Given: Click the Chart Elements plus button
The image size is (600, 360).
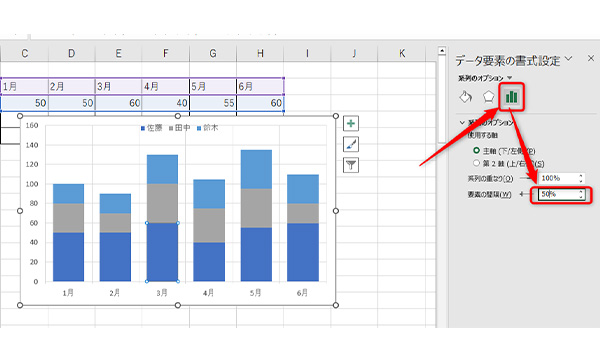Looking at the screenshot, I should pyautogui.click(x=351, y=124).
